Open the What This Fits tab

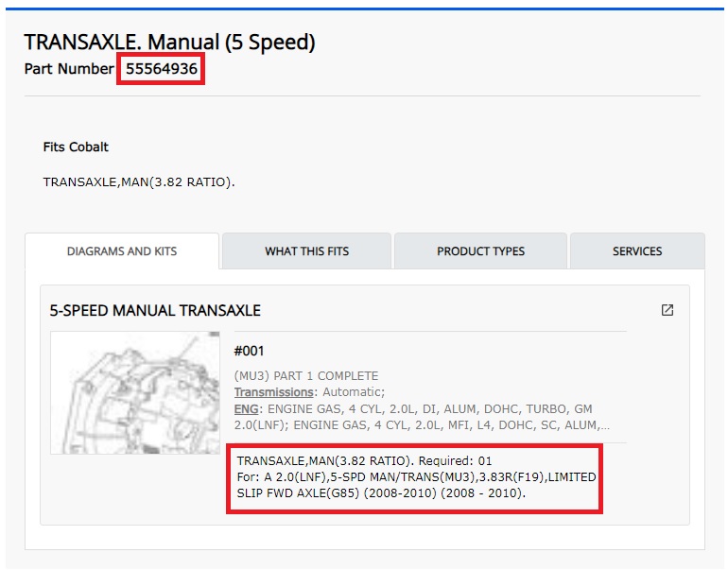(x=307, y=251)
